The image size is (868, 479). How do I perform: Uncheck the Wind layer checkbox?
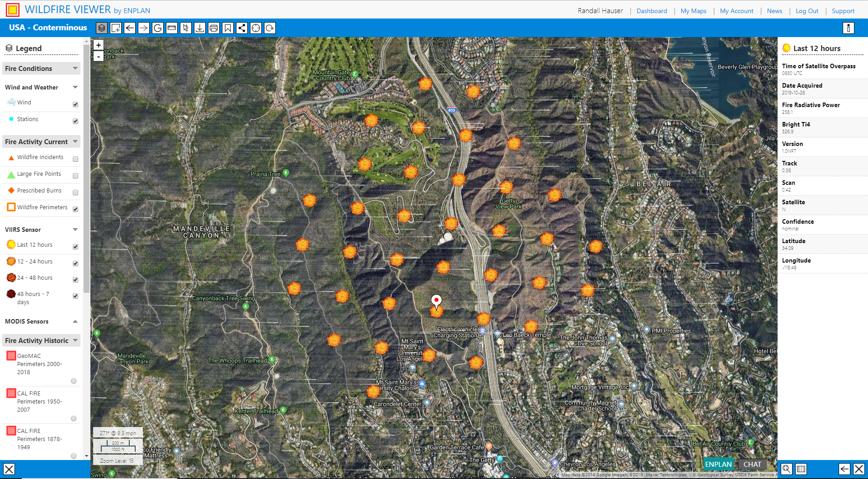pyautogui.click(x=75, y=104)
